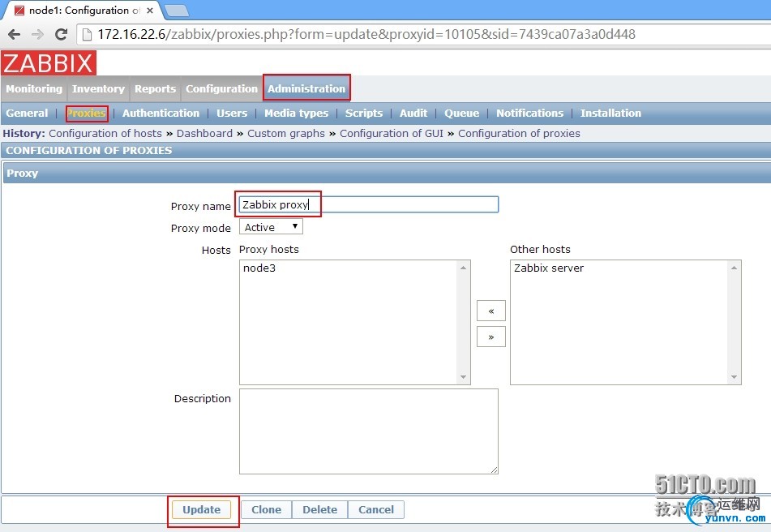
Task: Click the page icon in address bar
Action: 87,34
